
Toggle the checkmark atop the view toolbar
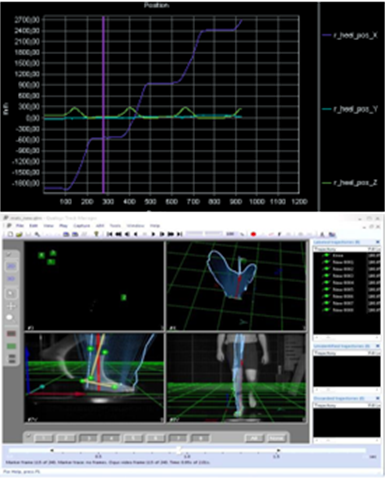click(9, 255)
